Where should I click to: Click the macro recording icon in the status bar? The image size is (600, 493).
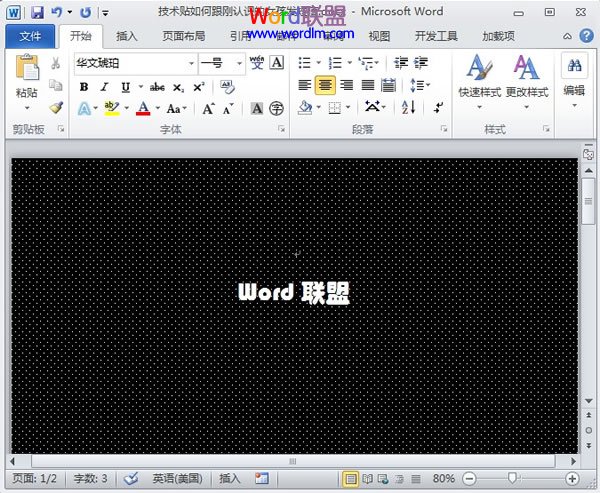coord(262,478)
